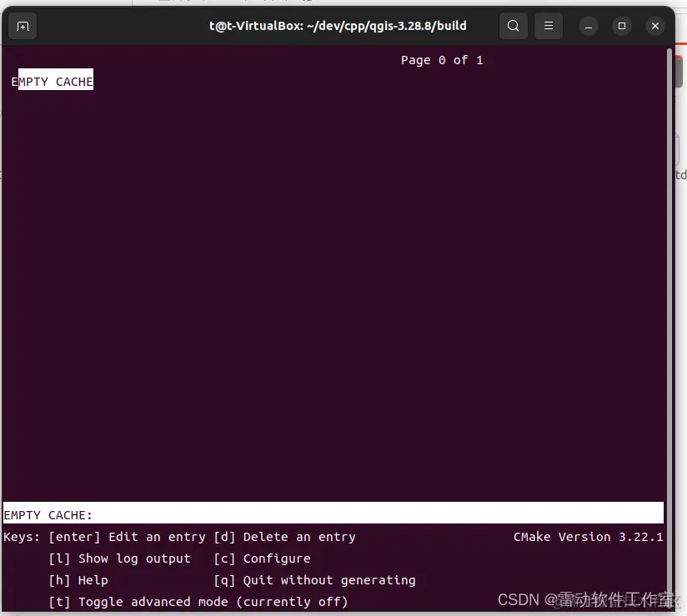This screenshot has width=687, height=616.
Task: Click '[t] Toggle advanced mode' hint
Action: (198, 602)
